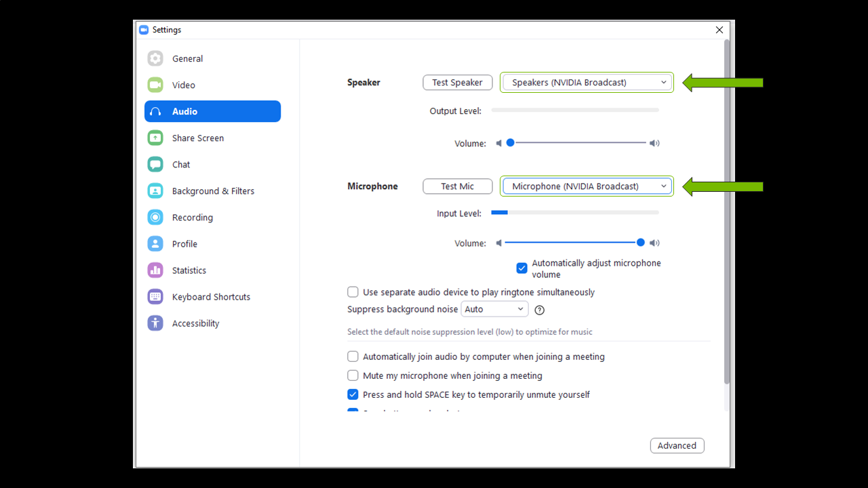
Task: Switch to the Statistics section
Action: tap(189, 270)
